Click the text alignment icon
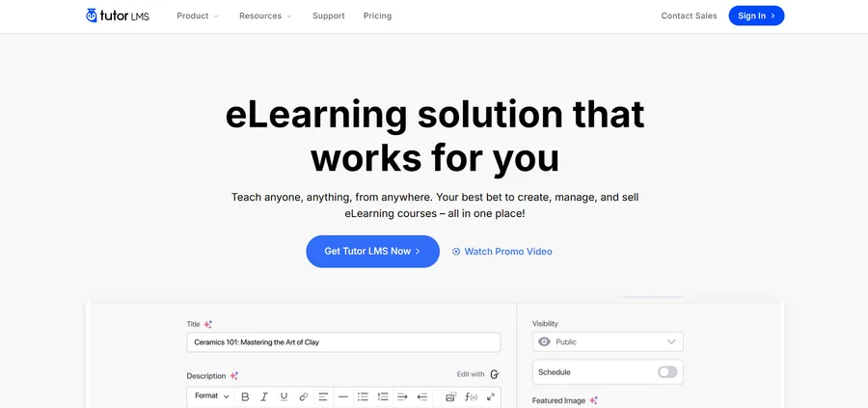 click(323, 397)
